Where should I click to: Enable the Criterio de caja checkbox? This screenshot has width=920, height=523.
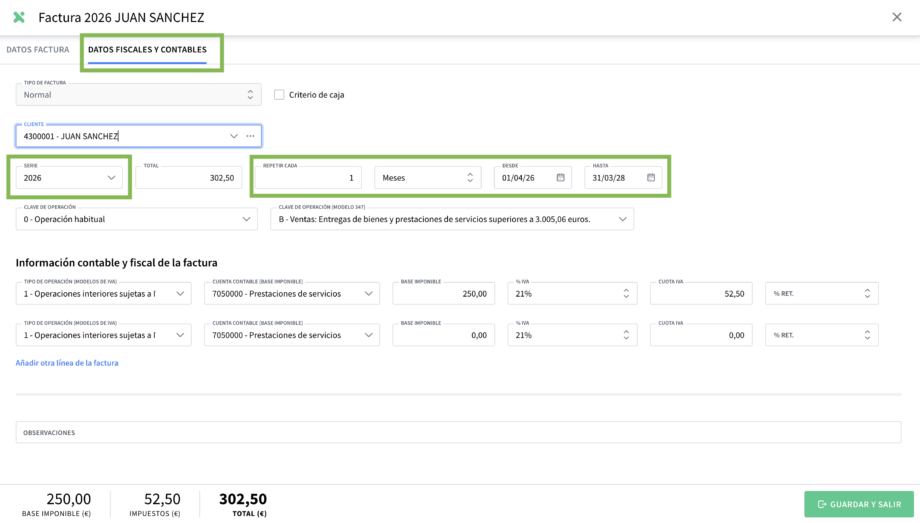click(x=280, y=95)
